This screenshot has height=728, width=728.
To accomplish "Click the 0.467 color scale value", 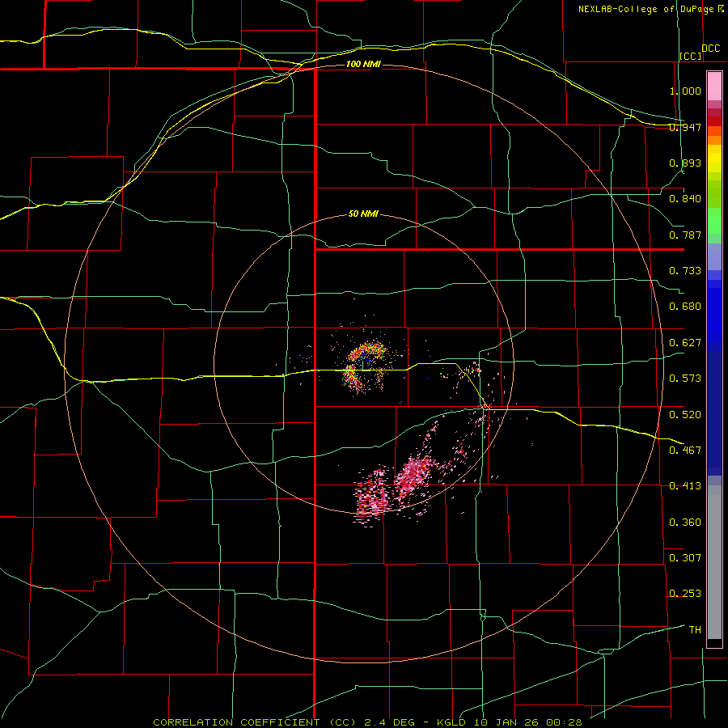I will click(685, 451).
